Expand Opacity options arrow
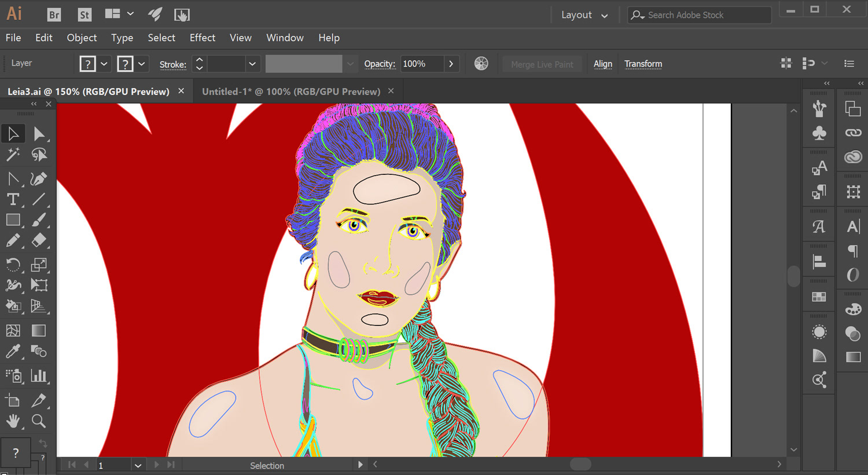 point(451,64)
